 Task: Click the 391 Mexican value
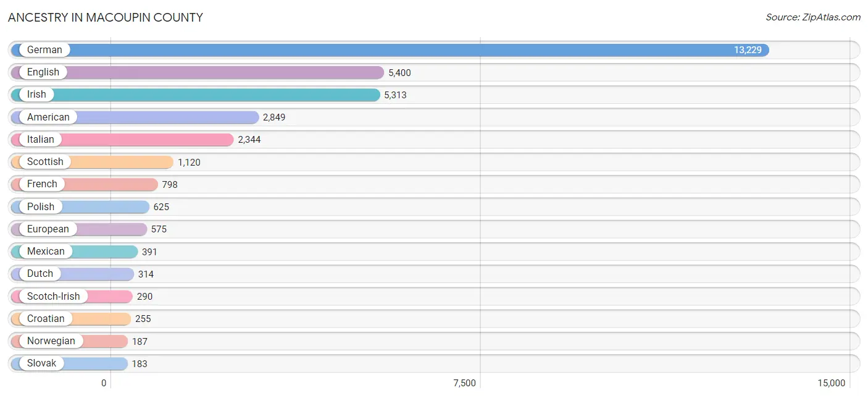click(149, 252)
